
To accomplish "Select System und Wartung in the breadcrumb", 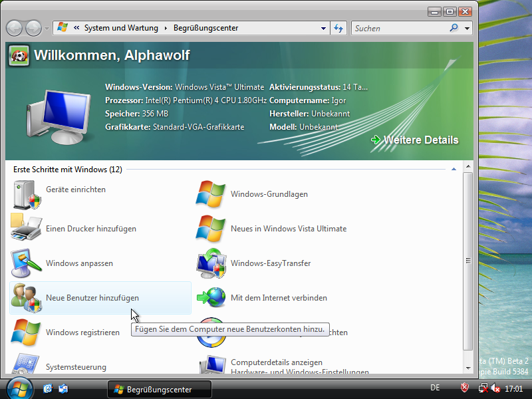I will pos(121,28).
